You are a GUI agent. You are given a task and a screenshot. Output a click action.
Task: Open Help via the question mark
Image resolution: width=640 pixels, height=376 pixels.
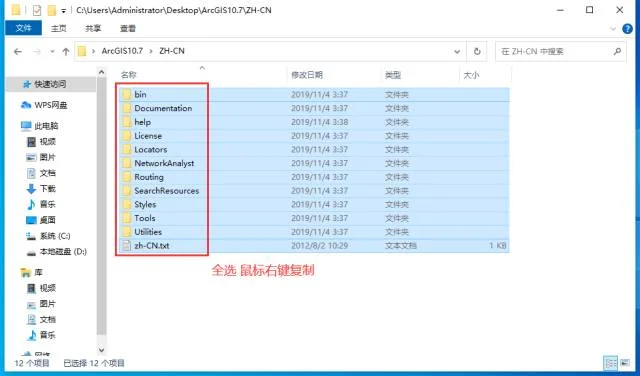point(627,29)
